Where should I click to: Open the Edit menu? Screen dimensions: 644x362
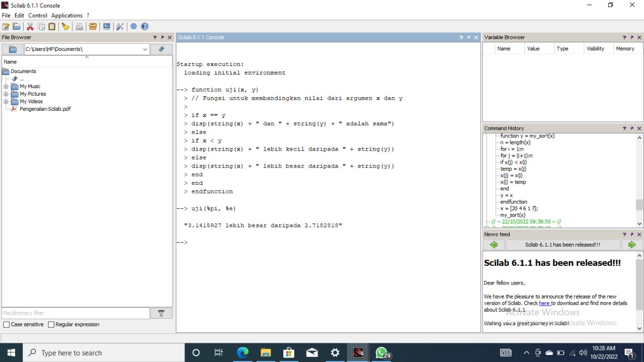click(20, 16)
